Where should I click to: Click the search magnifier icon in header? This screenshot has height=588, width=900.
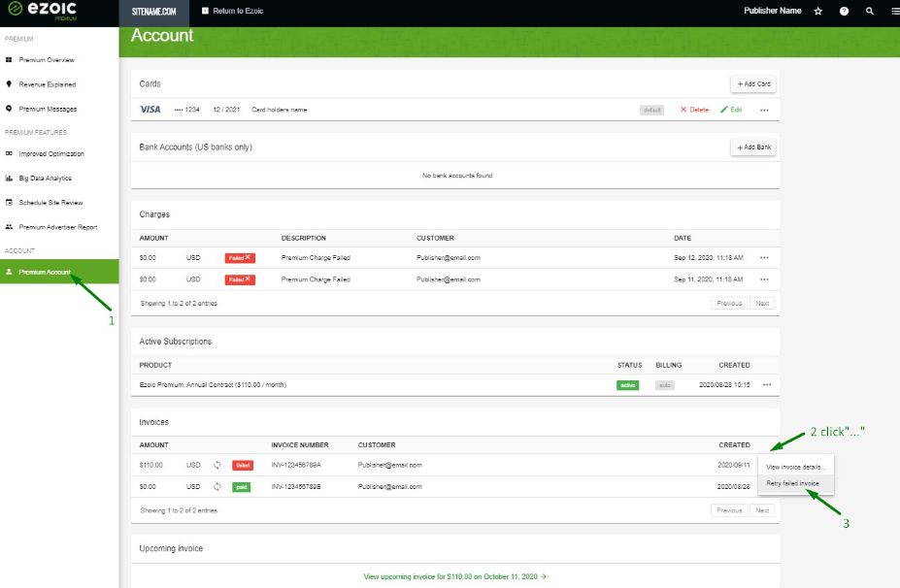tap(869, 11)
